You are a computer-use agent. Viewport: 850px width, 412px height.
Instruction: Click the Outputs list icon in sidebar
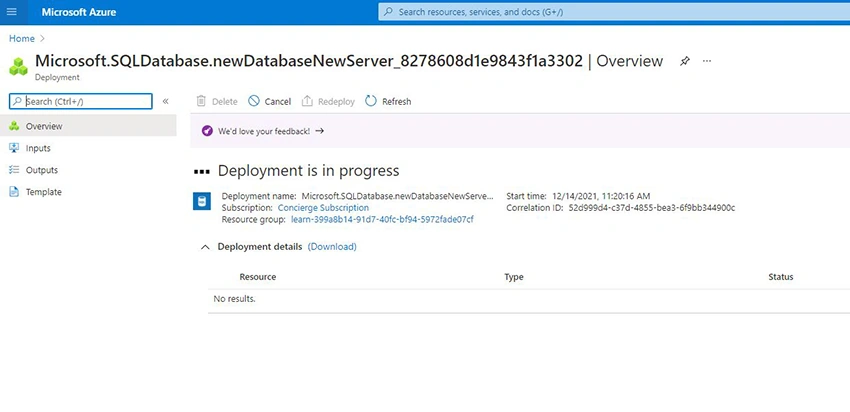click(x=14, y=170)
